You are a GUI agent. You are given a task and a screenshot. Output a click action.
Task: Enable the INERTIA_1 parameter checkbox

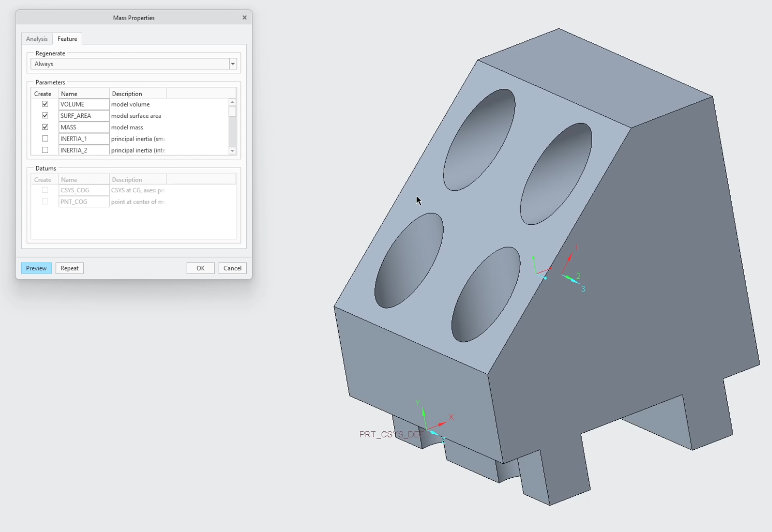click(x=45, y=139)
